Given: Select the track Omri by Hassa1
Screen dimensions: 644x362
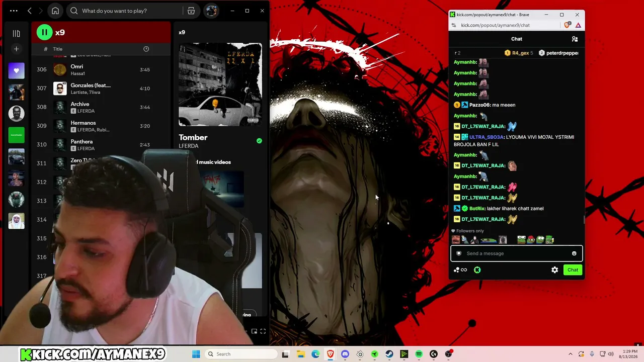Looking at the screenshot, I should (x=101, y=69).
